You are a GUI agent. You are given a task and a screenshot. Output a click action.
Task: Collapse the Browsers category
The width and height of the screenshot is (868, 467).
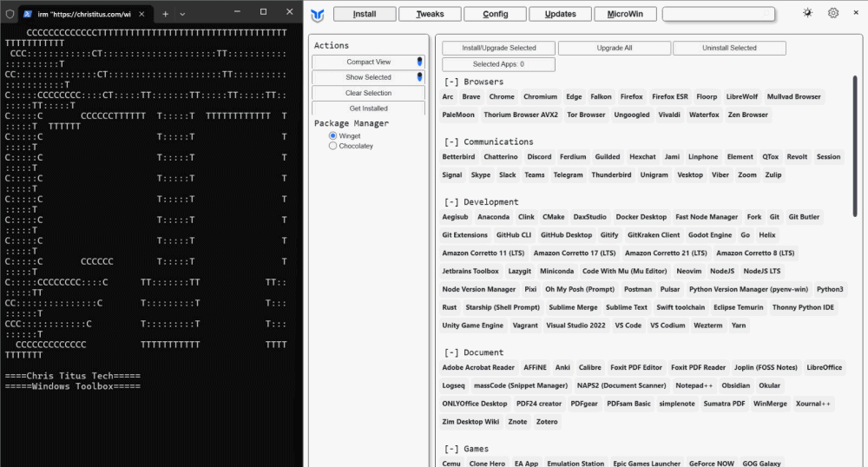pyautogui.click(x=451, y=82)
